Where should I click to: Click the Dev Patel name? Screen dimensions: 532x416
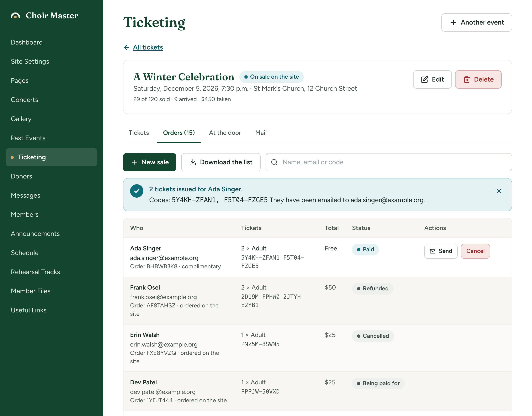point(143,382)
